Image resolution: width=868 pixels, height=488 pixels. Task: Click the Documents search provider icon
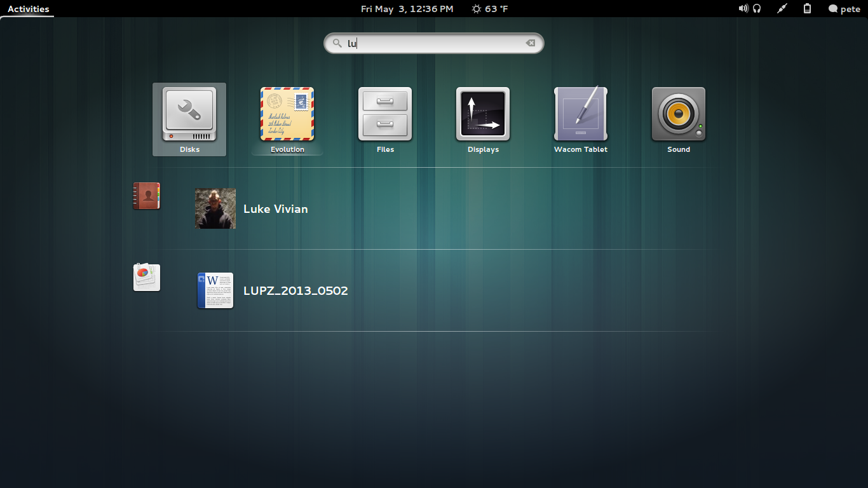point(146,278)
